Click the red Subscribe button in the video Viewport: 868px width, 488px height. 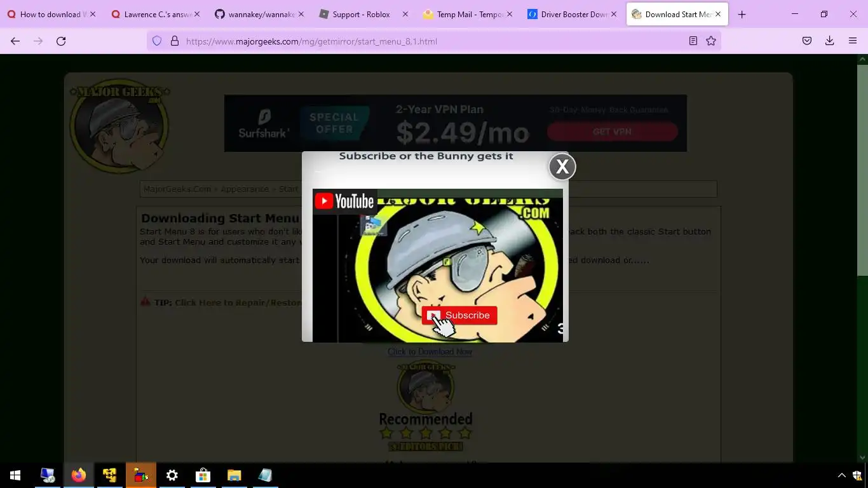pyautogui.click(x=459, y=315)
